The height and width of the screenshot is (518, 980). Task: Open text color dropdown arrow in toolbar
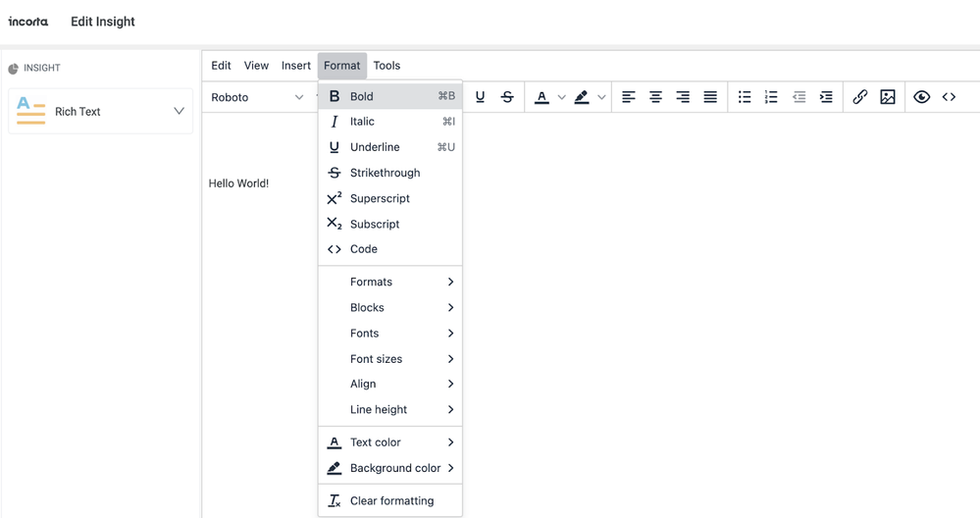[x=561, y=97]
